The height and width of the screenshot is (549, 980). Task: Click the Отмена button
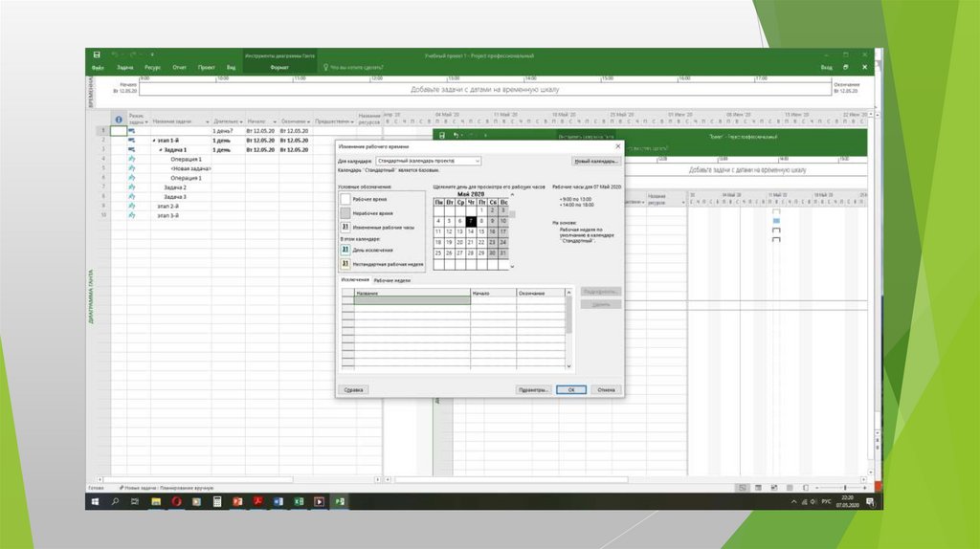click(605, 390)
